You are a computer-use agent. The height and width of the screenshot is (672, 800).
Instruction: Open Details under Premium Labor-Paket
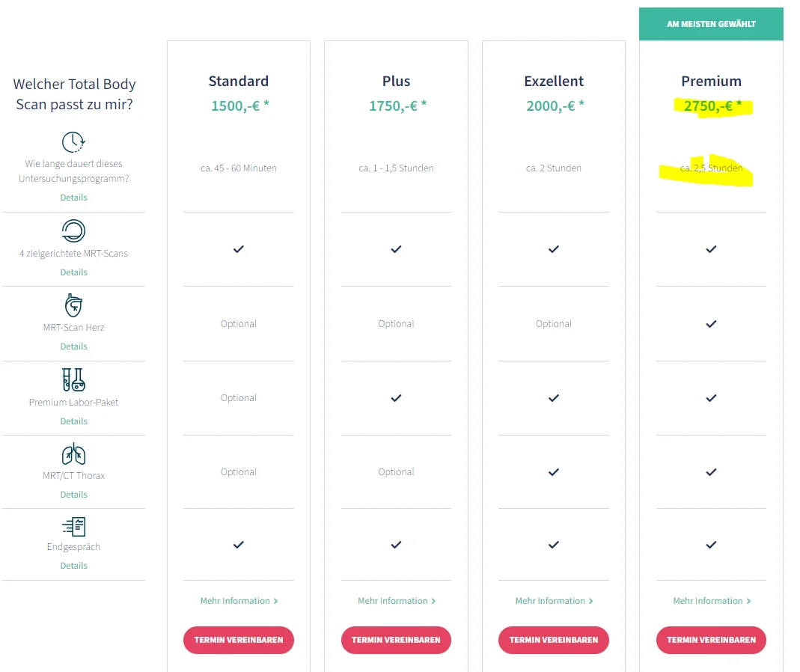[x=73, y=421]
